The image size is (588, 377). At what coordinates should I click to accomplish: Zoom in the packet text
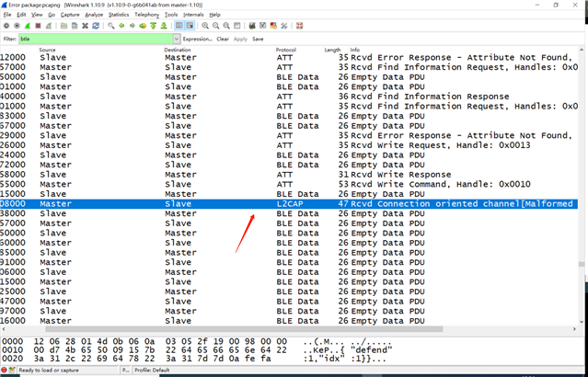(205, 26)
